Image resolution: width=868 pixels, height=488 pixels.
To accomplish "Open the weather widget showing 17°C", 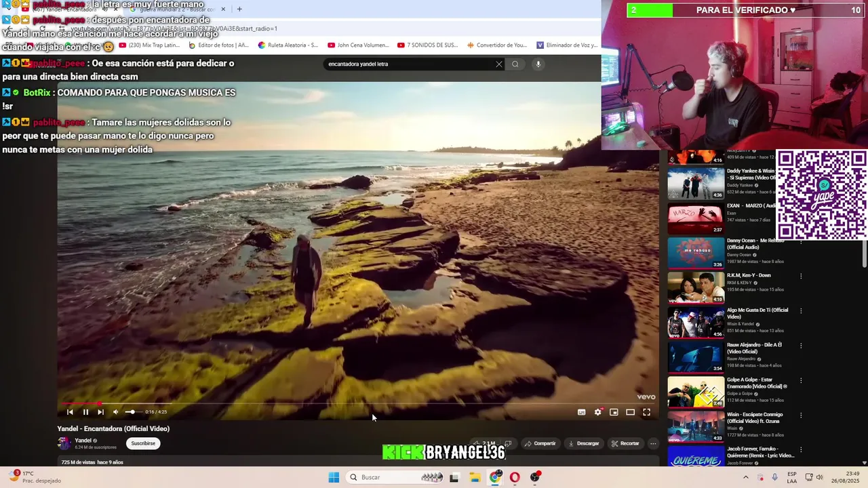I will pyautogui.click(x=35, y=477).
